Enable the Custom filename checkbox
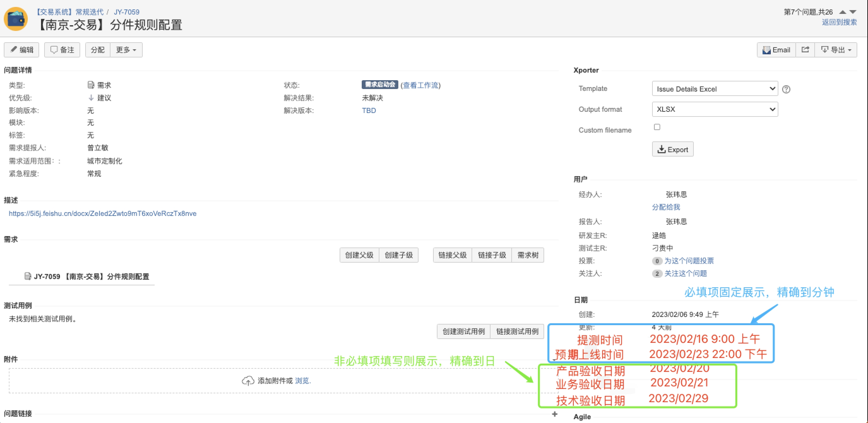This screenshot has width=868, height=423. pyautogui.click(x=657, y=127)
